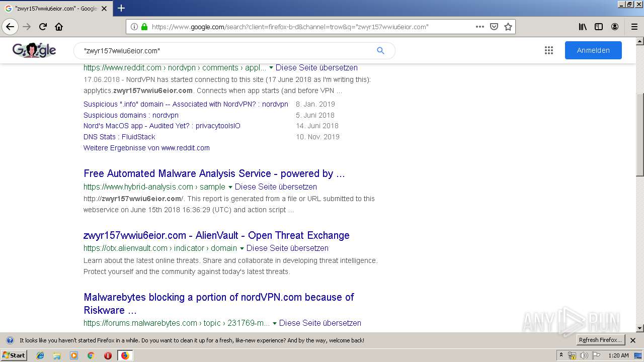
Task: Open the Library icon
Action: click(583, 27)
